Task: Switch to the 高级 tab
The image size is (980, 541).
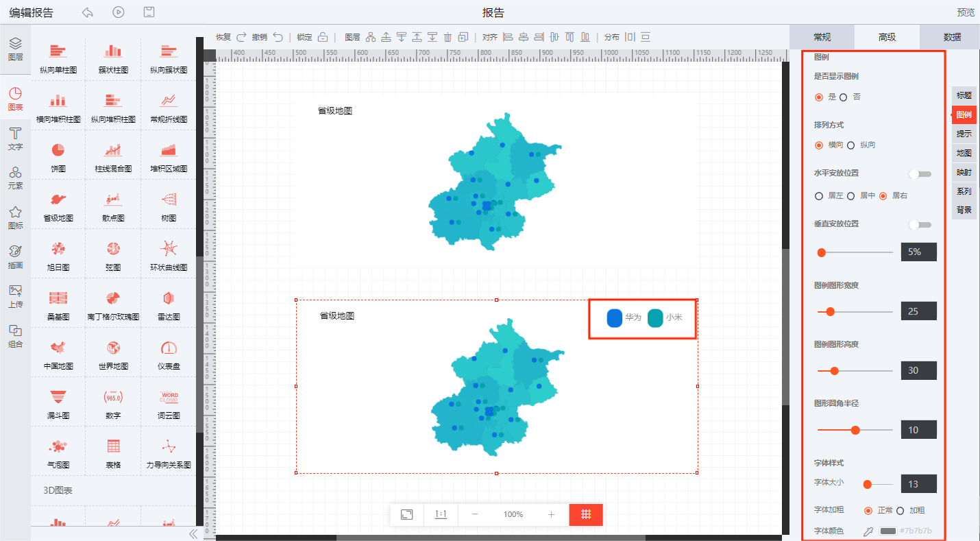Action: [x=887, y=37]
